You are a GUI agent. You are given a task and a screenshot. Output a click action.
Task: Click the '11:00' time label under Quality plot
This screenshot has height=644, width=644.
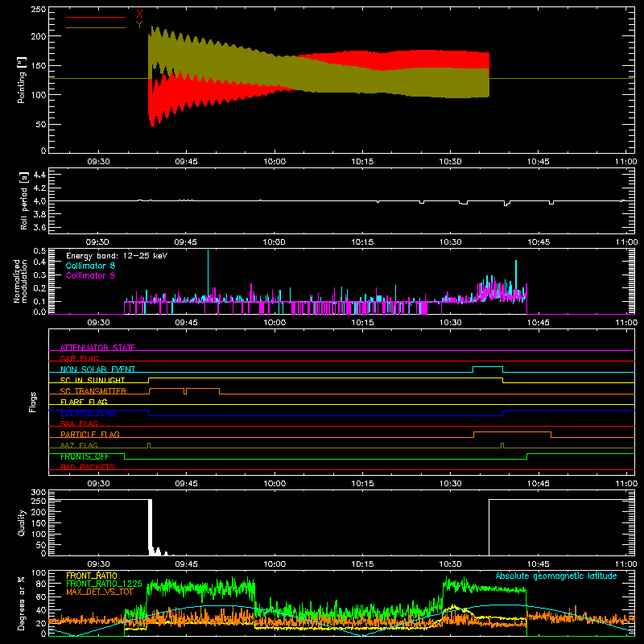626,564
